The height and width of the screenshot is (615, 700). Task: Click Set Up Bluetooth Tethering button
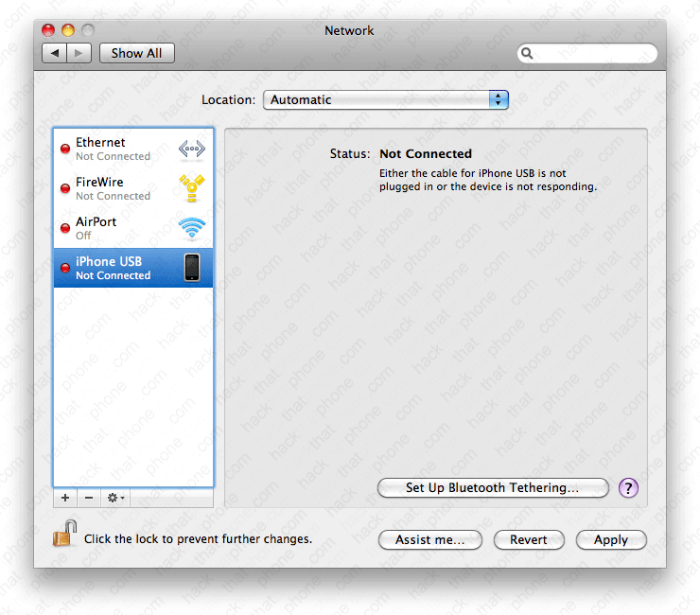[x=492, y=488]
